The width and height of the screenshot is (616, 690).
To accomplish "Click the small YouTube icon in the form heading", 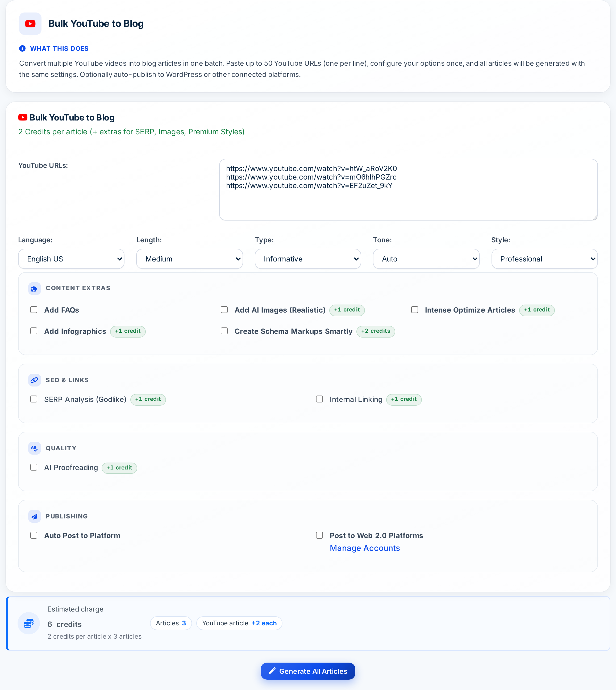I will pyautogui.click(x=23, y=117).
